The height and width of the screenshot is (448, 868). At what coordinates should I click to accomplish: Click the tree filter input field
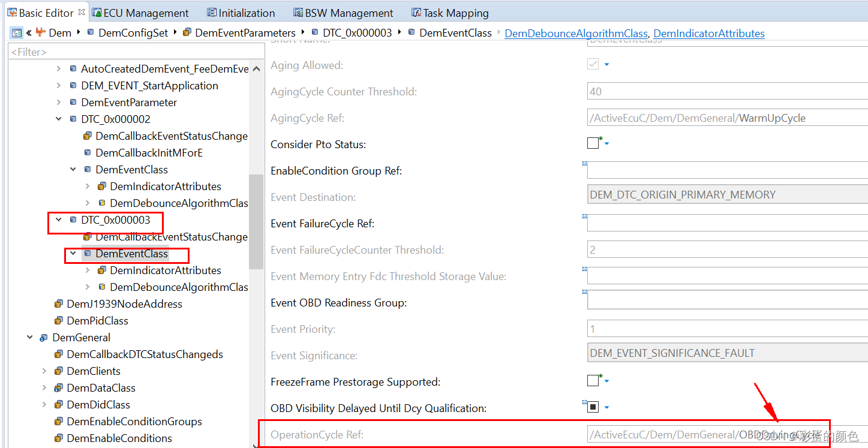(x=135, y=52)
